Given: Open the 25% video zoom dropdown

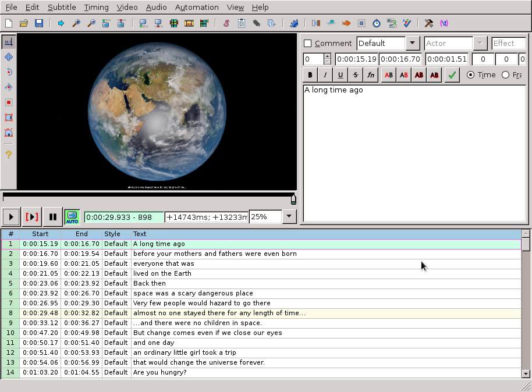Looking at the screenshot, I should point(289,217).
